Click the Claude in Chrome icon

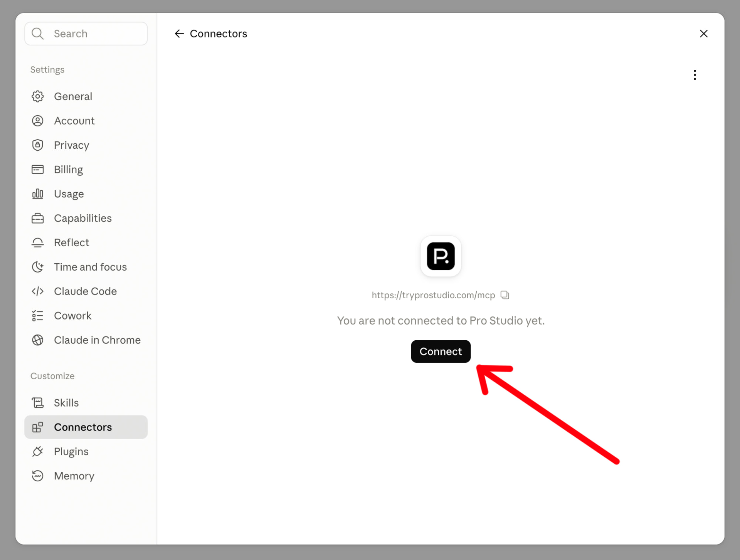click(x=37, y=340)
